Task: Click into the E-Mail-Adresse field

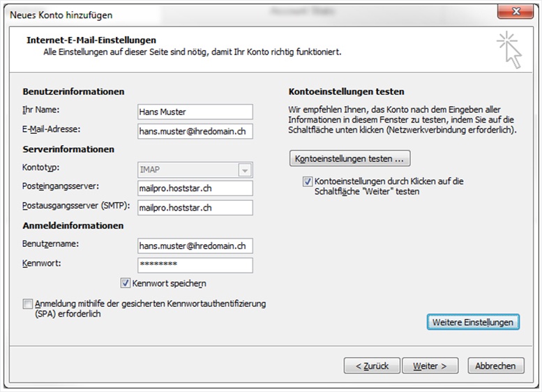Action: (x=195, y=131)
